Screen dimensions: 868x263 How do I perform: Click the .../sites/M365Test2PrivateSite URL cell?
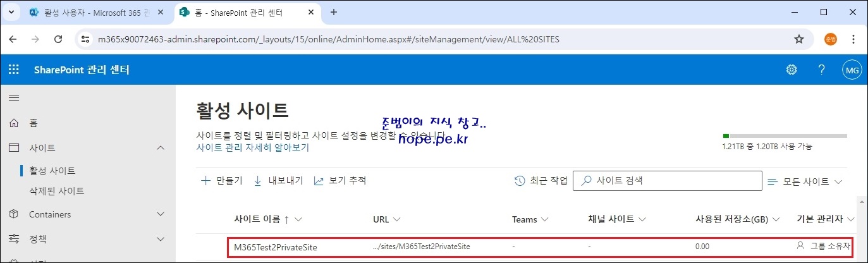(x=422, y=247)
